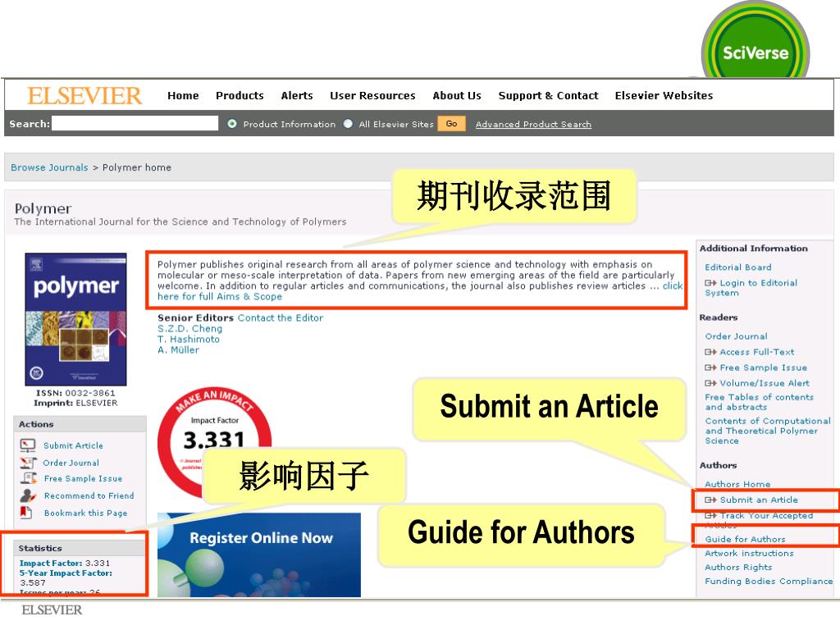
Task: Select the All Elsevier Sites radio button
Action: tap(348, 124)
